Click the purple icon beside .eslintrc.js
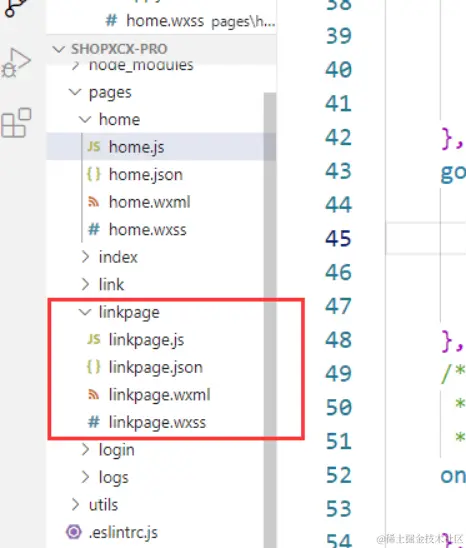This screenshot has width=467, height=548. click(74, 532)
